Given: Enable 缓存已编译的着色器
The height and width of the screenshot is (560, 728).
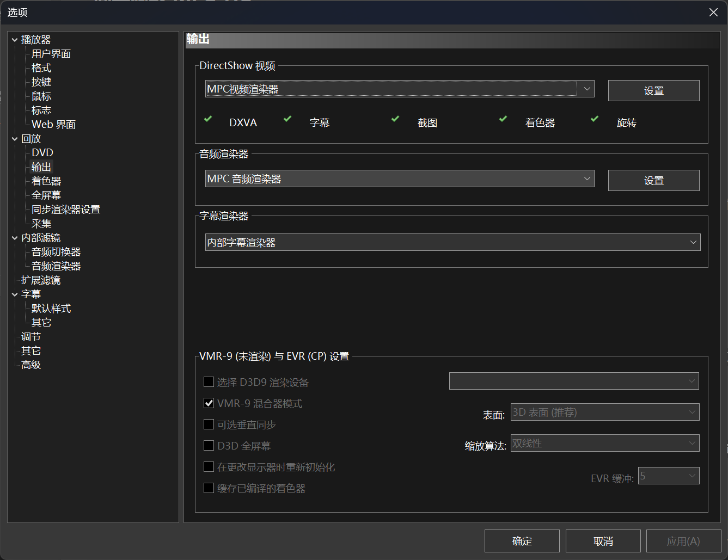Looking at the screenshot, I should pos(209,488).
